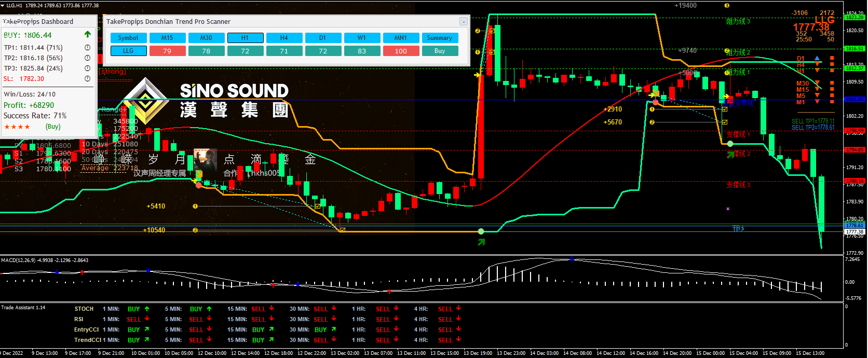This screenshot has height=358, width=868.
Task: Select the M30 timeframe button in the scanner
Action: point(206,38)
